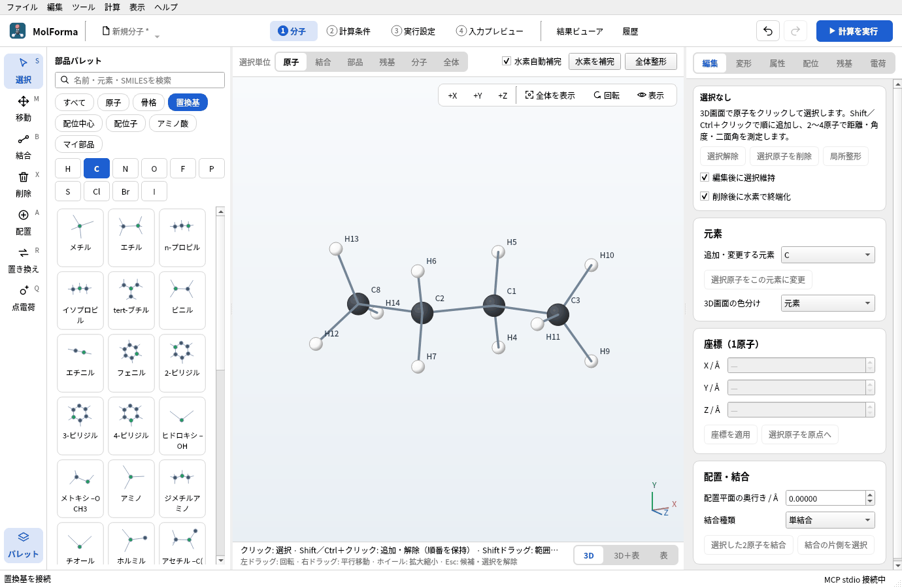The width and height of the screenshot is (902, 588).
Task: Open the ファイル menu
Action: (22, 7)
